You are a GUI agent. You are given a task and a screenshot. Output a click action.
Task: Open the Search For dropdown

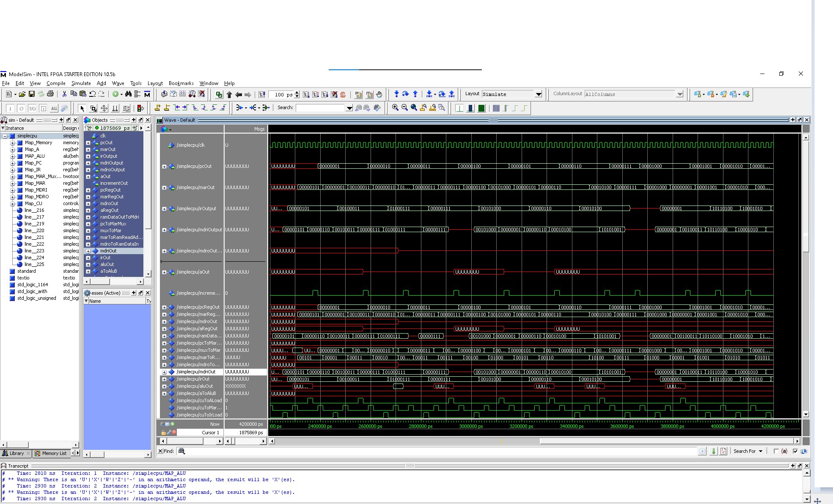click(748, 451)
